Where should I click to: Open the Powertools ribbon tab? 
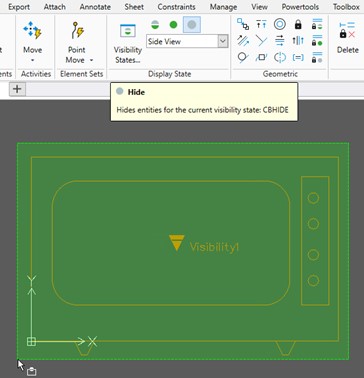tap(300, 7)
